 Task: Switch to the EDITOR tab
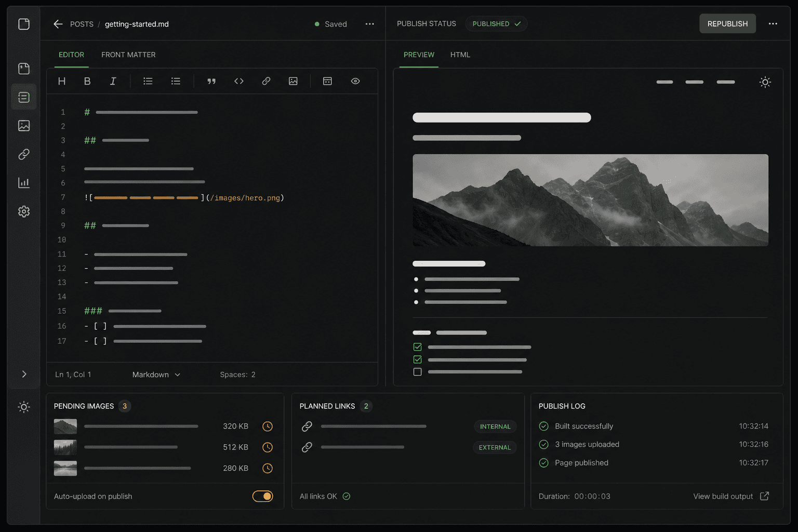(71, 55)
